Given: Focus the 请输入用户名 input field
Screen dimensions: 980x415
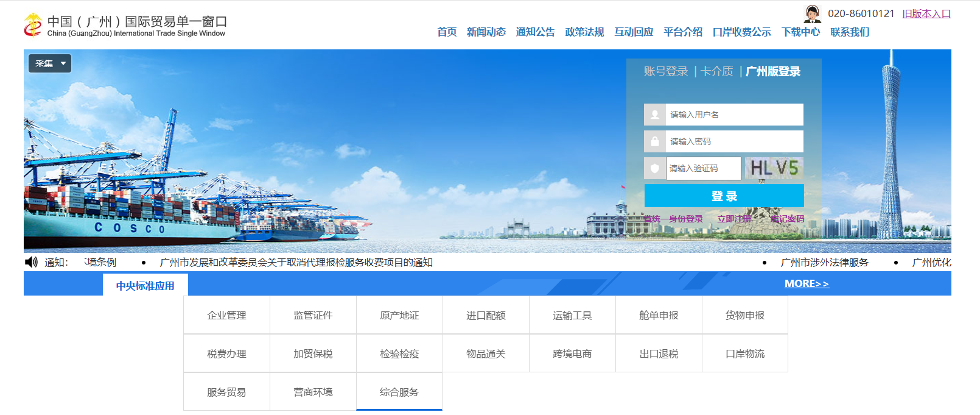Looking at the screenshot, I should pos(733,115).
